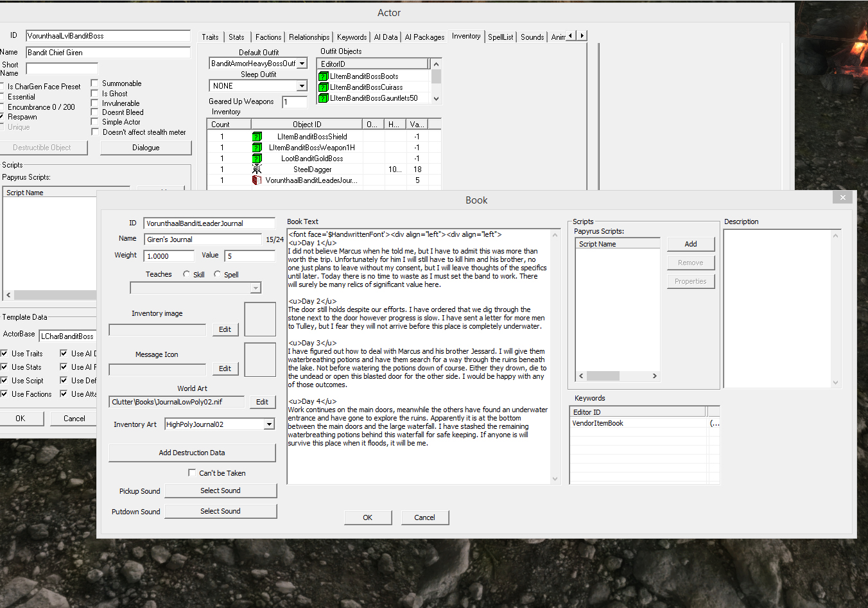This screenshot has width=868, height=608.
Task: Click the Geared Up Weapons field
Action: click(295, 102)
